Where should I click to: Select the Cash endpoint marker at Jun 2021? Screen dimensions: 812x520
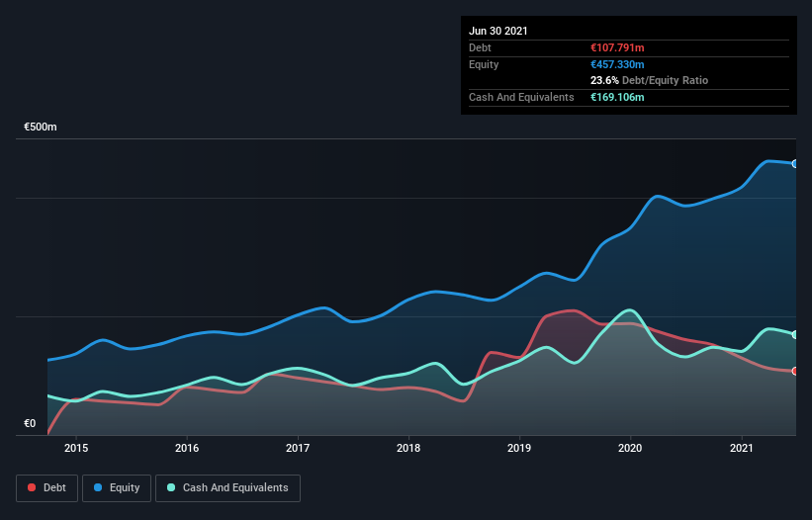point(795,335)
